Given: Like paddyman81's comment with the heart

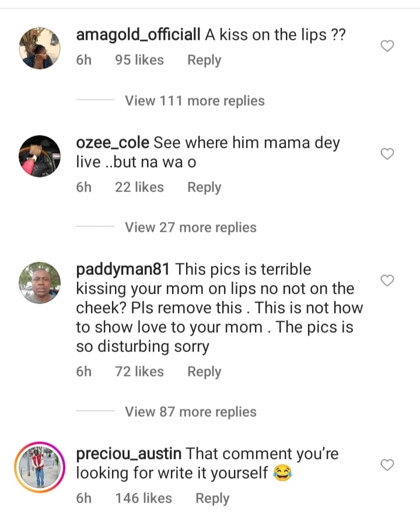Looking at the screenshot, I should (387, 281).
